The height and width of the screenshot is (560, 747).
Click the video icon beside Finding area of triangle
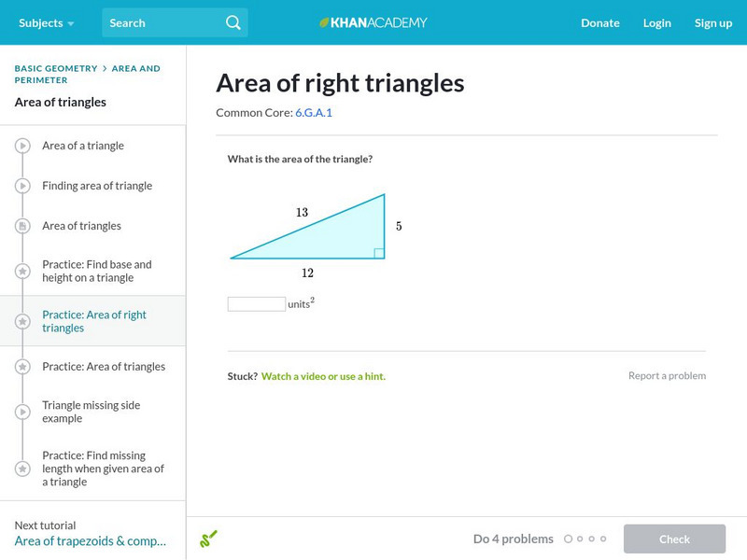click(x=22, y=186)
